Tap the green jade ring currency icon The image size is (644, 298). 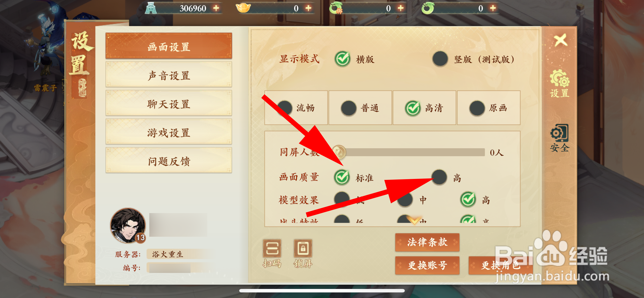(x=428, y=8)
